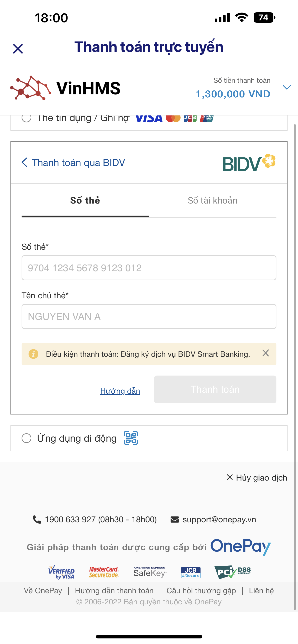Go back from BIDV payment
The height and width of the screenshot is (644, 298).
click(25, 163)
